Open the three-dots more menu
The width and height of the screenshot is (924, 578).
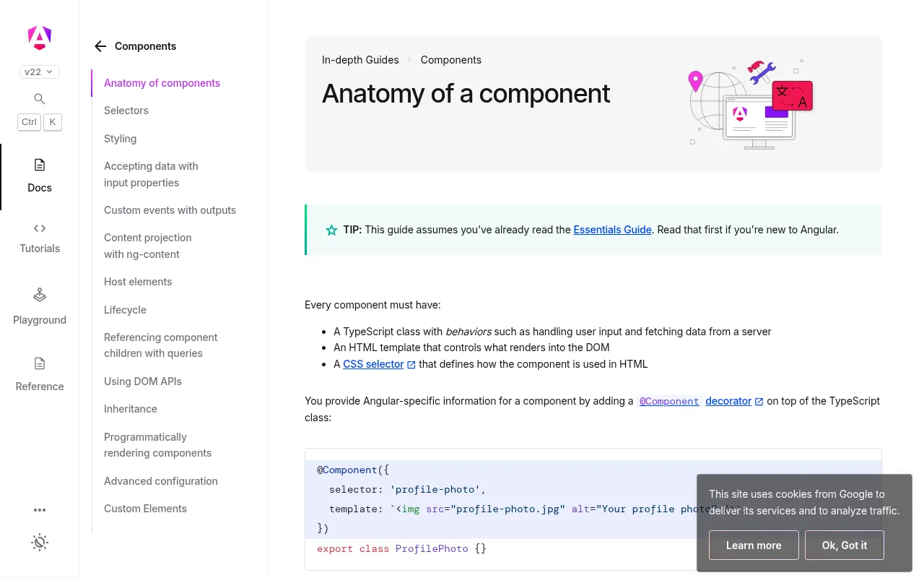pos(40,510)
